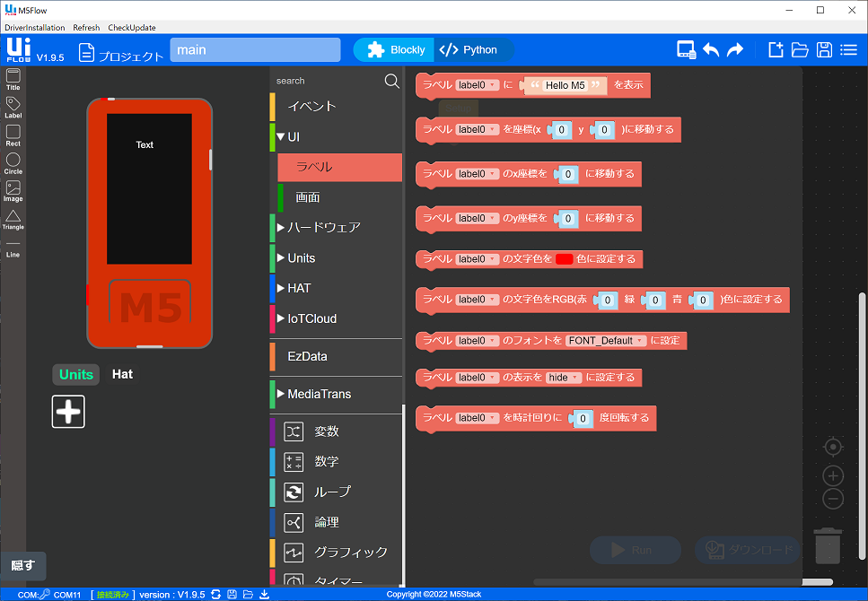
Task: Click the Run button
Action: pos(635,550)
